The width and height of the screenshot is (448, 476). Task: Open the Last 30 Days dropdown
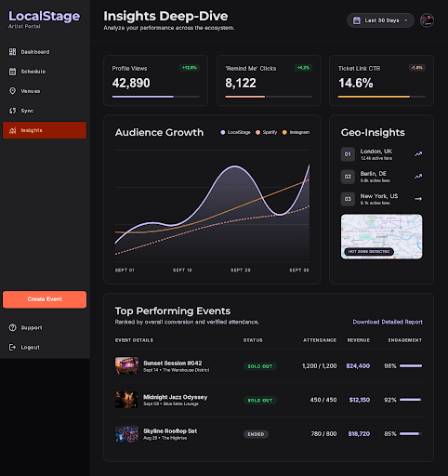coord(380,20)
